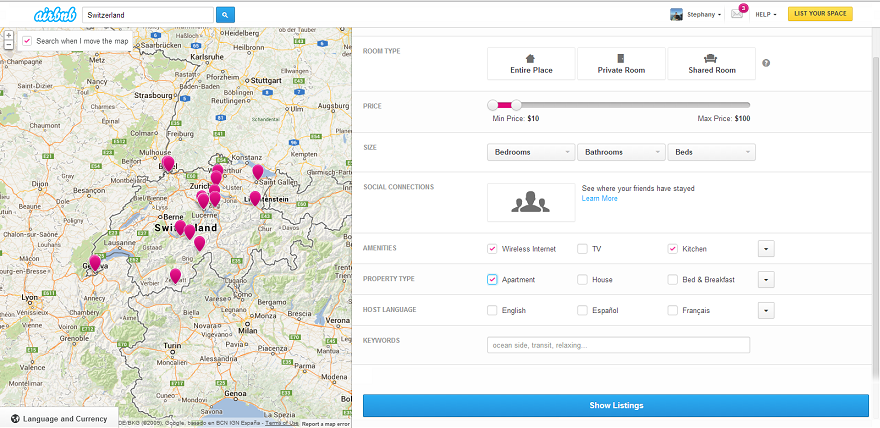Click the minimum price slider handle
The height and width of the screenshot is (428, 880).
pyautogui.click(x=493, y=105)
